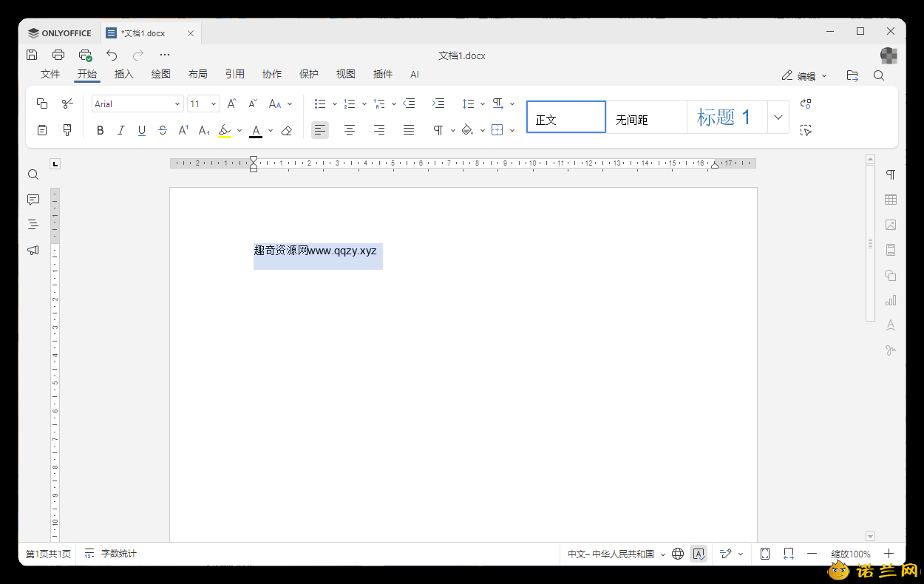The image size is (924, 584).
Task: Open paragraph settings in right sidebar
Action: (x=891, y=174)
